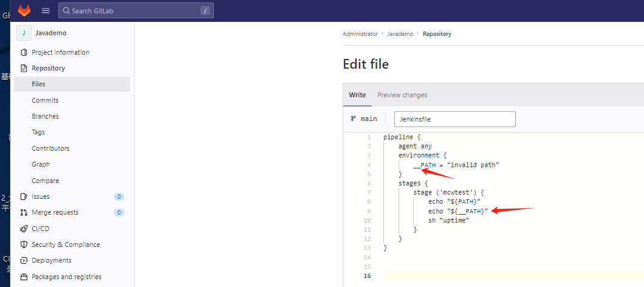Open the Commits page link
Screen dimensions: 644x287
(x=45, y=100)
